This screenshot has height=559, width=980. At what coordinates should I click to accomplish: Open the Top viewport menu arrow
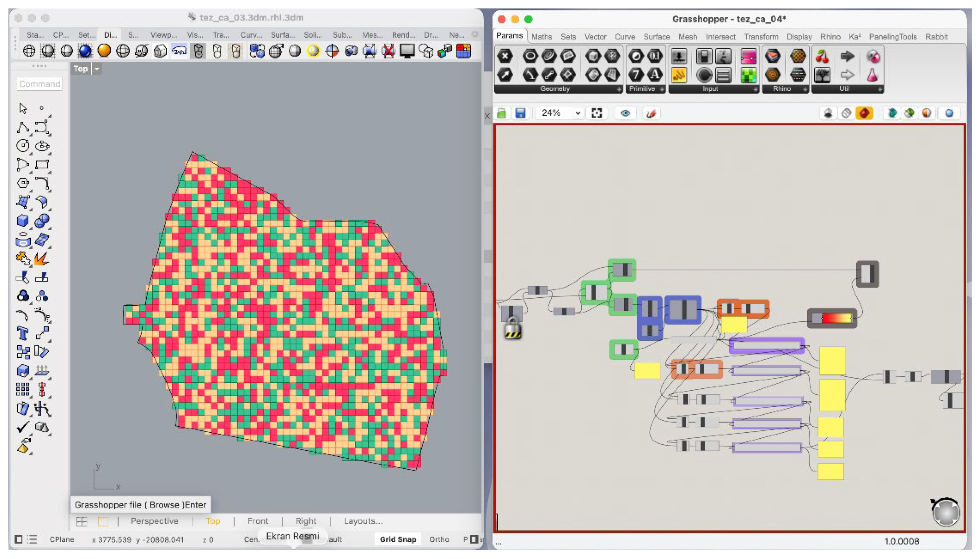(97, 69)
